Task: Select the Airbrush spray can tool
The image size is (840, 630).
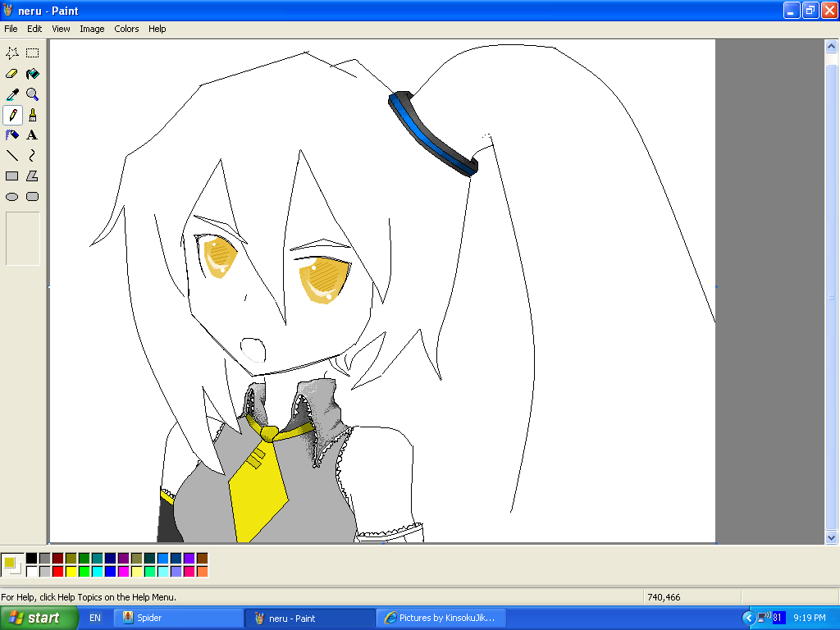Action: click(12, 135)
